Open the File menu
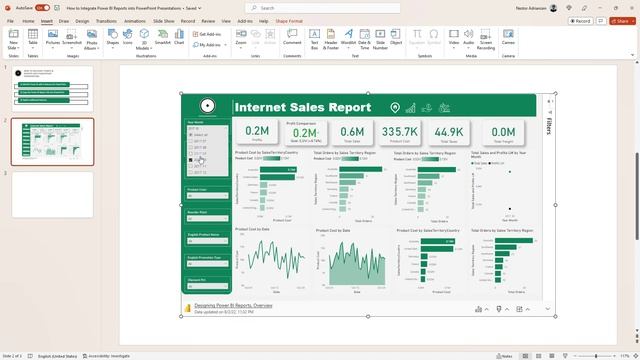640x360 pixels. [x=10, y=21]
